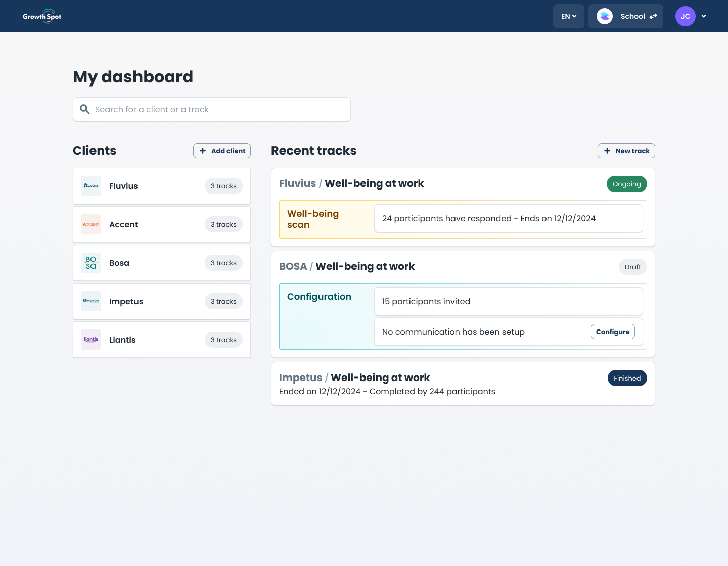728x566 pixels.
Task: Switch workspace using School switcher arrows
Action: (x=653, y=16)
